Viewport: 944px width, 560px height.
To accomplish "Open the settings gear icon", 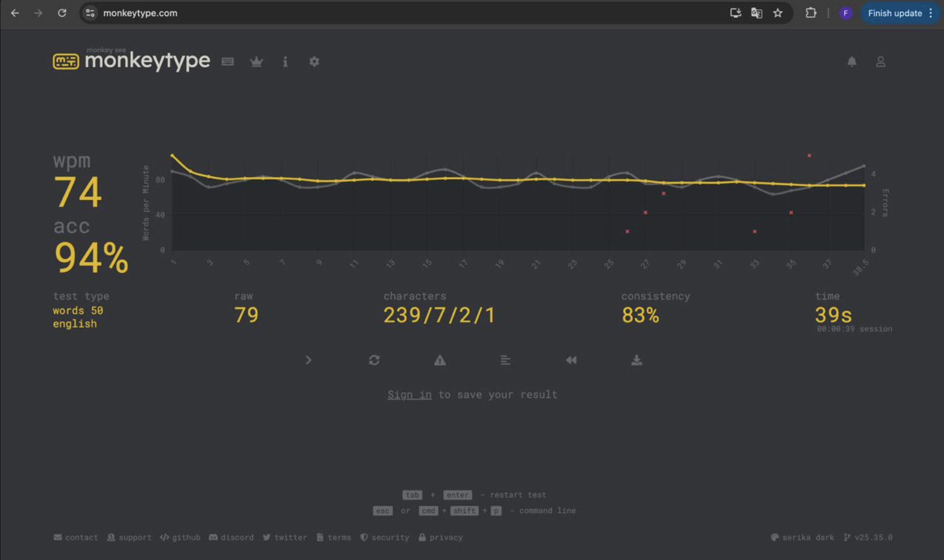I will coord(314,61).
